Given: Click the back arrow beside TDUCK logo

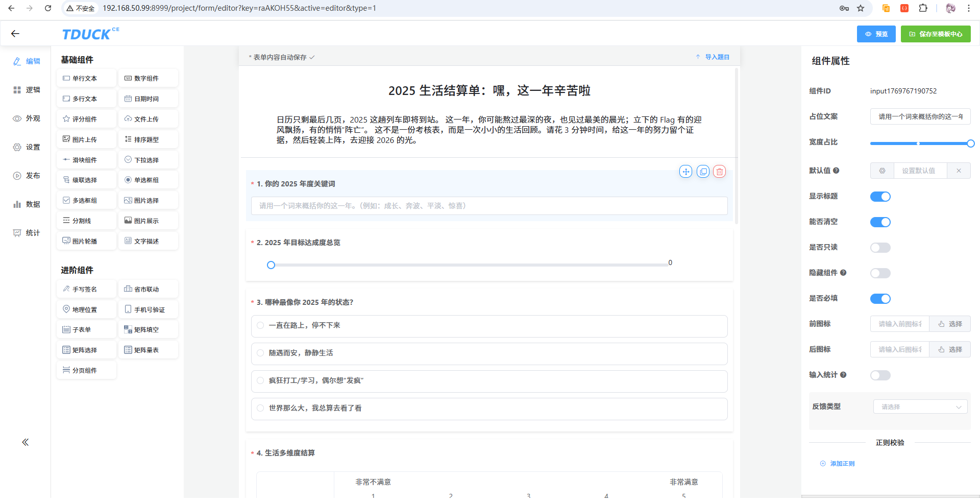Looking at the screenshot, I should [x=15, y=34].
